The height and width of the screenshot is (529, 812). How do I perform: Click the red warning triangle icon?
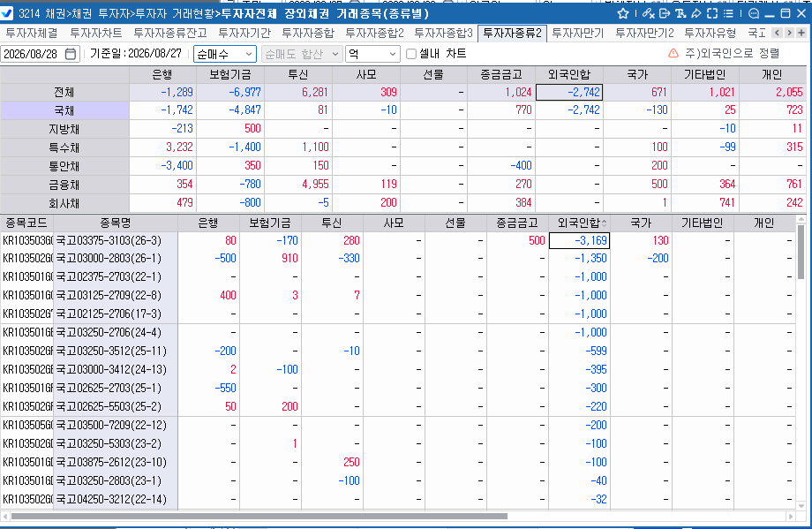[673, 53]
